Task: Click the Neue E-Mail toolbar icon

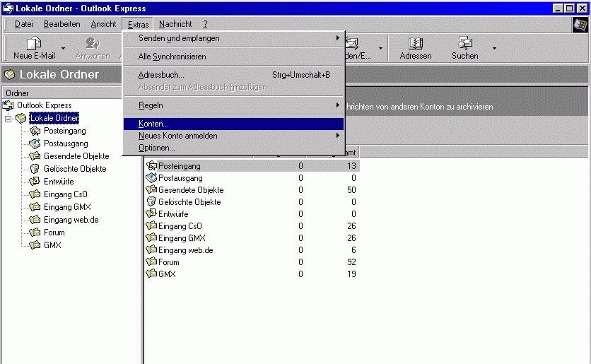Action: click(x=34, y=43)
